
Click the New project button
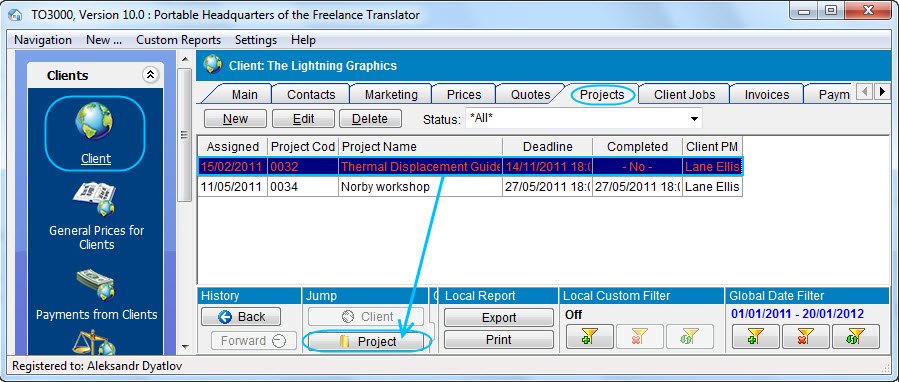236,119
